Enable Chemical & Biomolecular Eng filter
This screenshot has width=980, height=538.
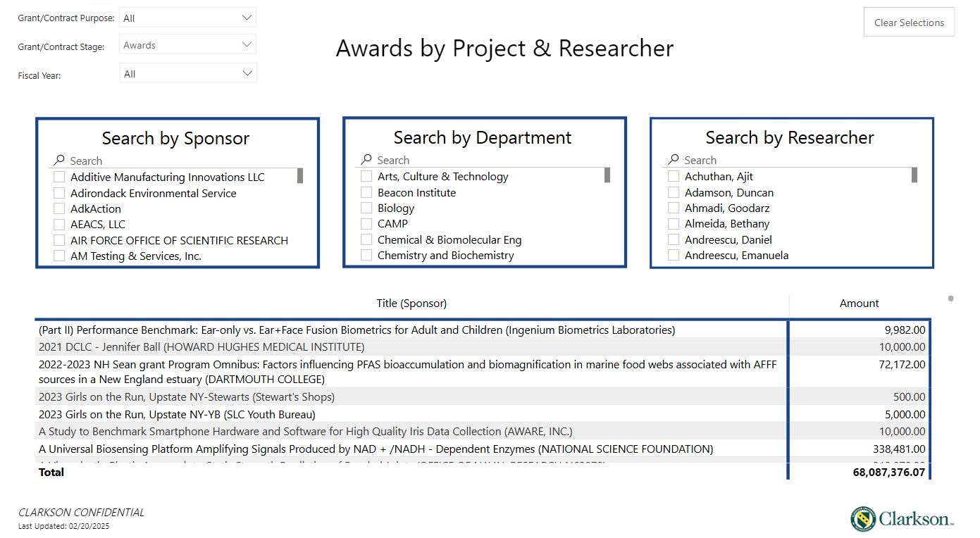pos(366,239)
